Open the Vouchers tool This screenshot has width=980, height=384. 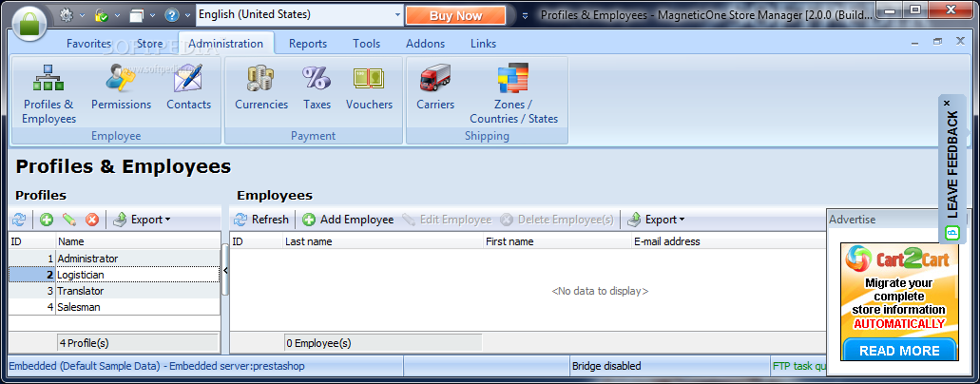tap(370, 87)
